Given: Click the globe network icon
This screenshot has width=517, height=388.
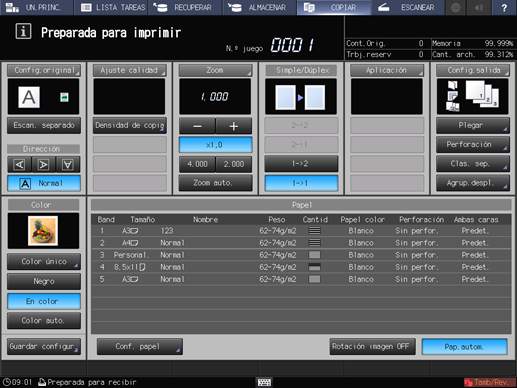Looking at the screenshot, I should (x=455, y=7).
